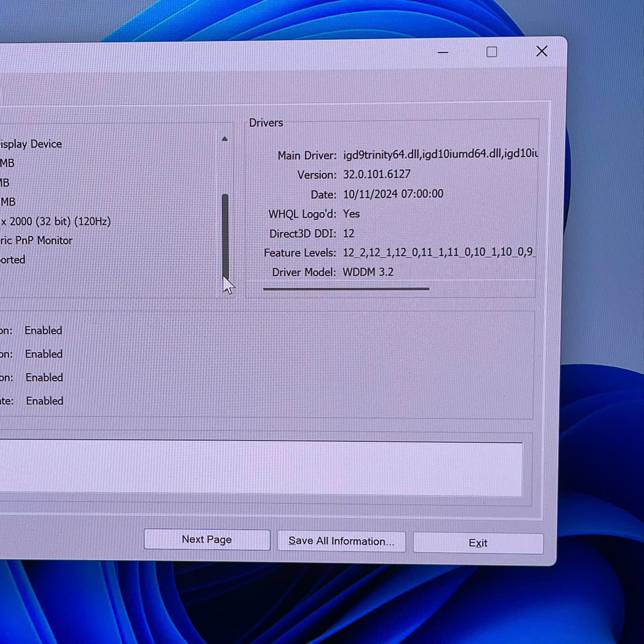
Task: Maximize the diagnostic window
Action: pos(492,52)
